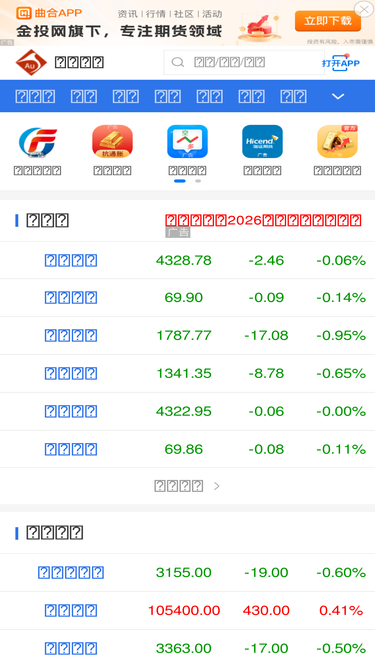Focus the search input field
Viewport: 375px width, 667px height.
click(244, 63)
